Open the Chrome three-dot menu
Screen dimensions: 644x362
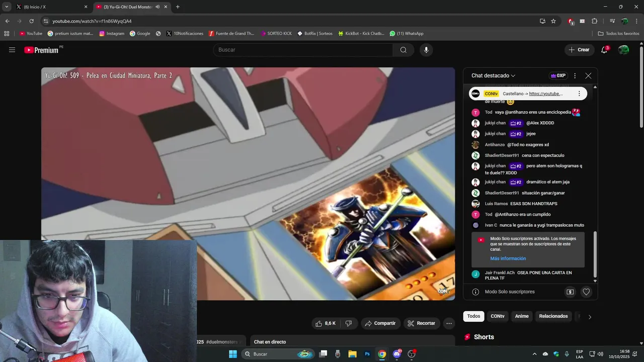pos(637,21)
